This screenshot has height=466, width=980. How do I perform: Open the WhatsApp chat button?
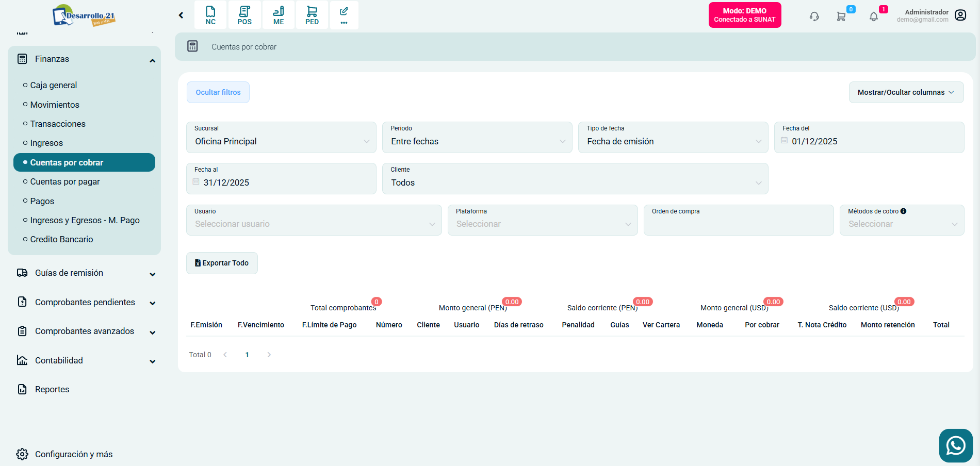point(956,445)
